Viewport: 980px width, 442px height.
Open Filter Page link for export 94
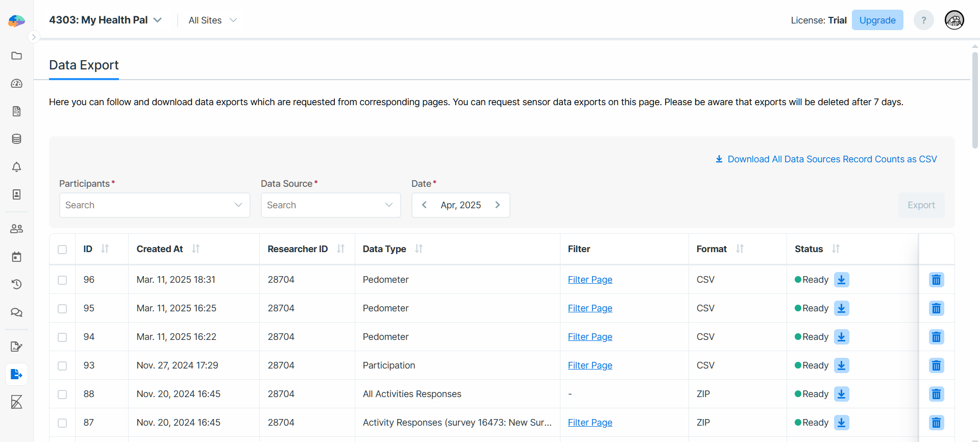[590, 337]
